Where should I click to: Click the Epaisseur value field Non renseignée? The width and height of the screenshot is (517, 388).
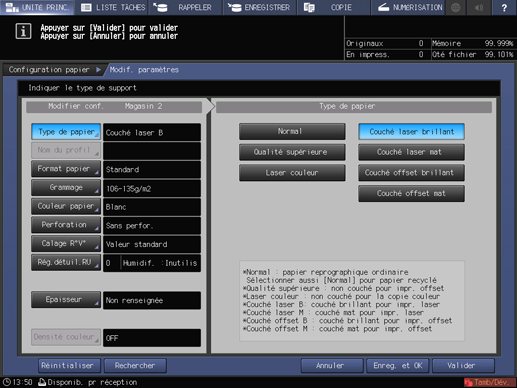[152, 300]
